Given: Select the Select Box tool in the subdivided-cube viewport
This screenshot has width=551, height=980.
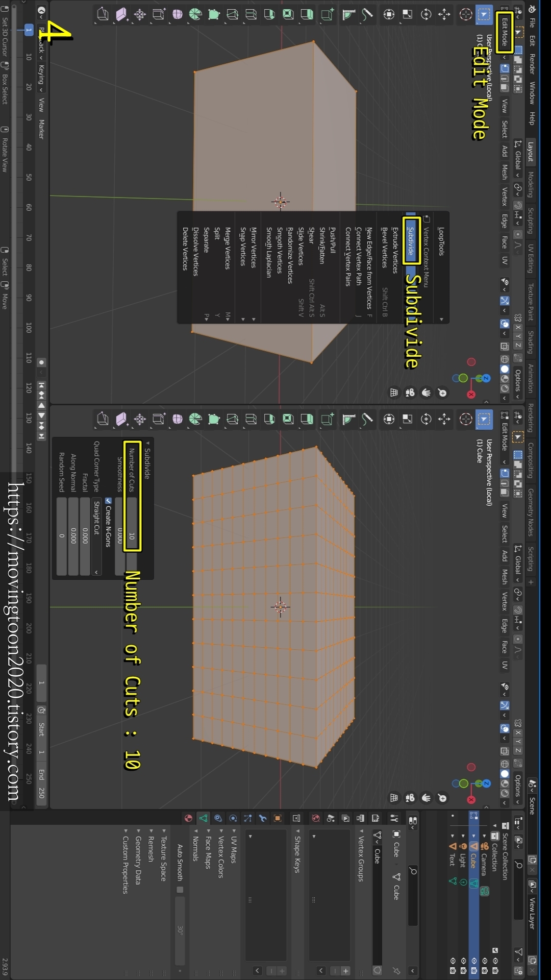Looking at the screenshot, I should coord(484,419).
